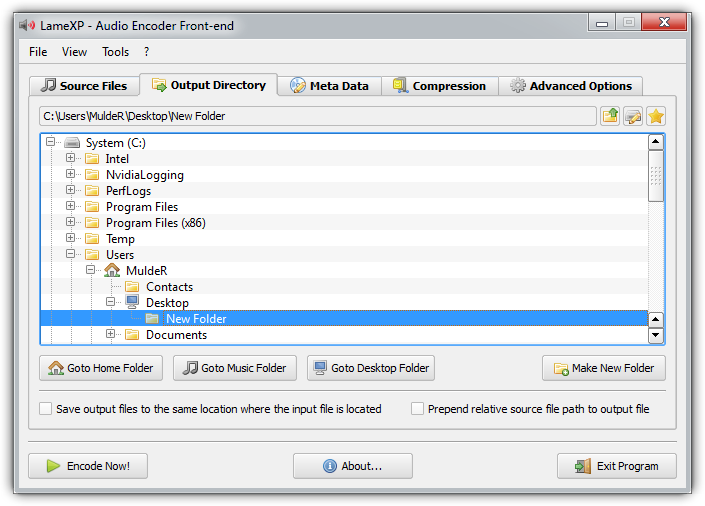Select the Output Directory tab

[x=209, y=85]
